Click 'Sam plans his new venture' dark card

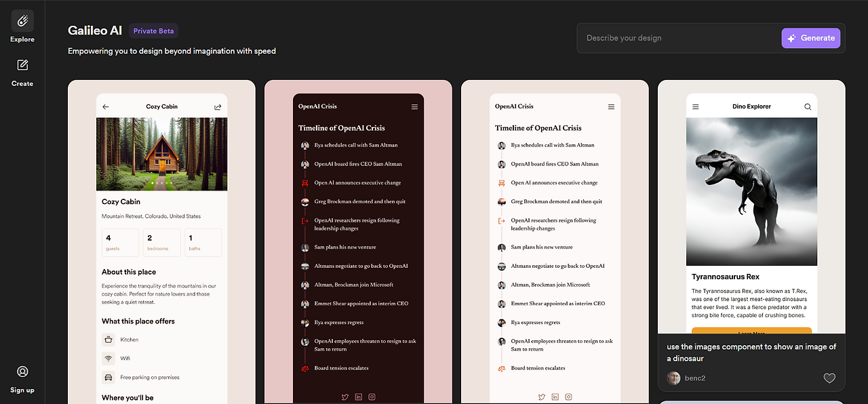[x=345, y=247]
